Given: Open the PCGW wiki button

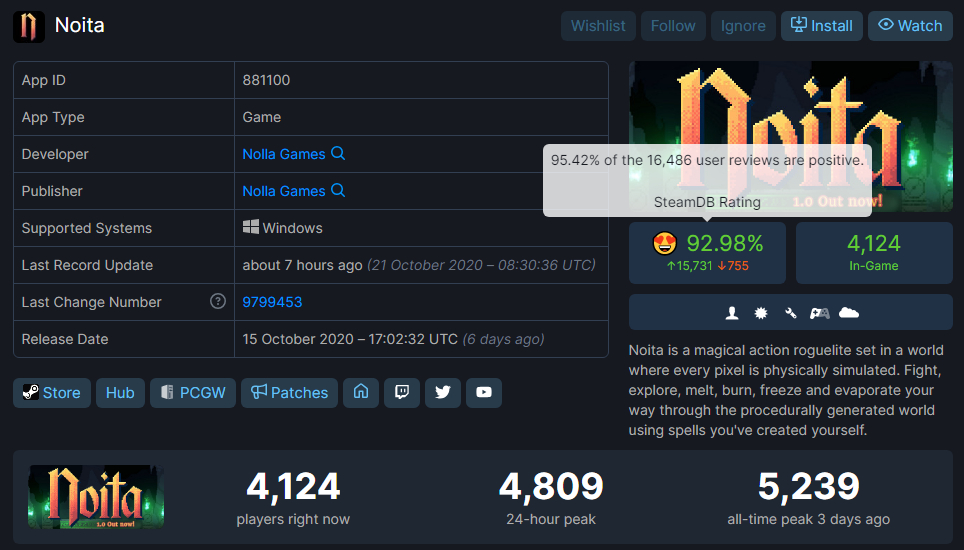Looking at the screenshot, I should 193,393.
